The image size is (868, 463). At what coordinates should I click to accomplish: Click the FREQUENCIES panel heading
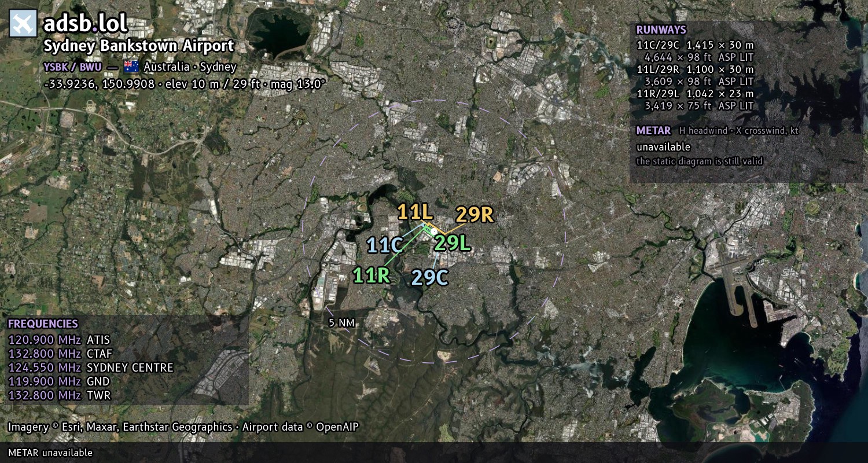pyautogui.click(x=43, y=324)
